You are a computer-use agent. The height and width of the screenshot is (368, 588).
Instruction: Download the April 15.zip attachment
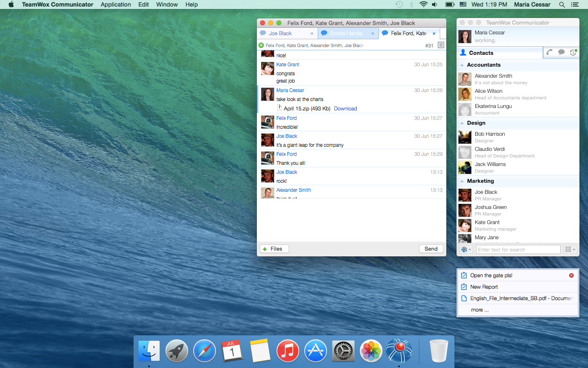pyautogui.click(x=345, y=108)
